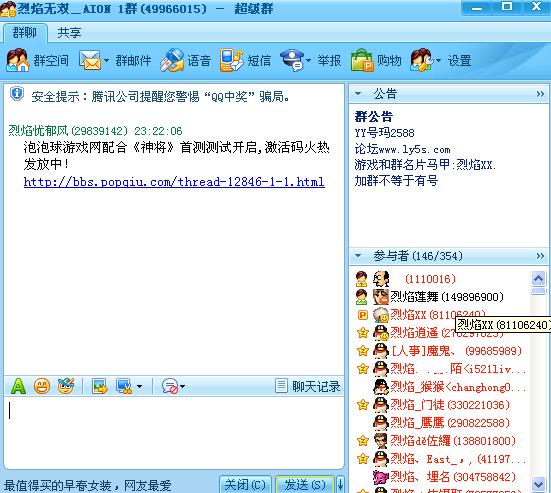Select member 烈焰、埋名 (304758842)
Viewport: 551px width, 493px height.
tap(441, 477)
